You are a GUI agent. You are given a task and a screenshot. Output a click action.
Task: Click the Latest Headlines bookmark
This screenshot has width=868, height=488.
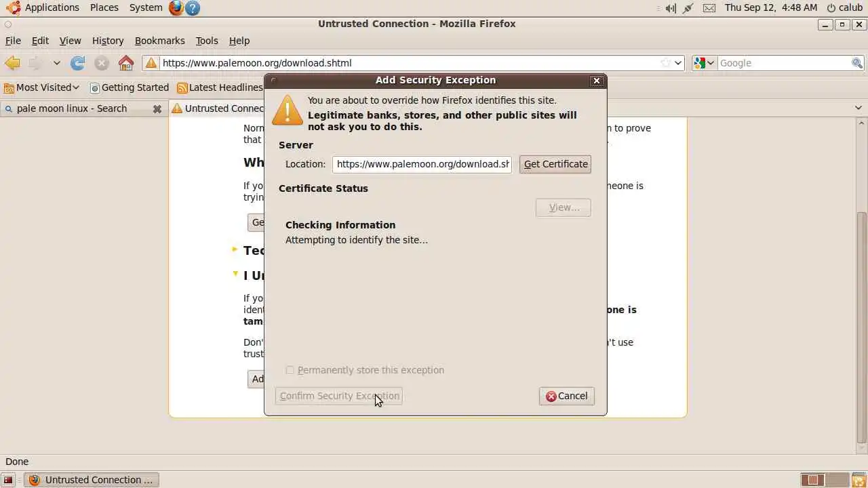220,87
